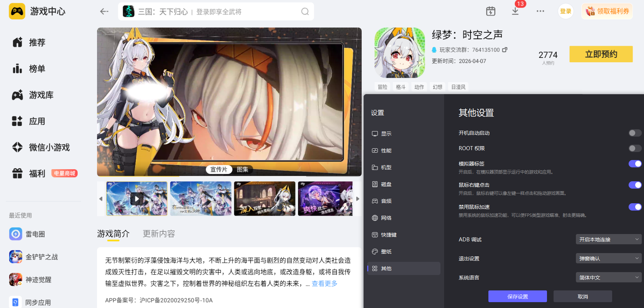Play the first video thumbnail

point(137,198)
